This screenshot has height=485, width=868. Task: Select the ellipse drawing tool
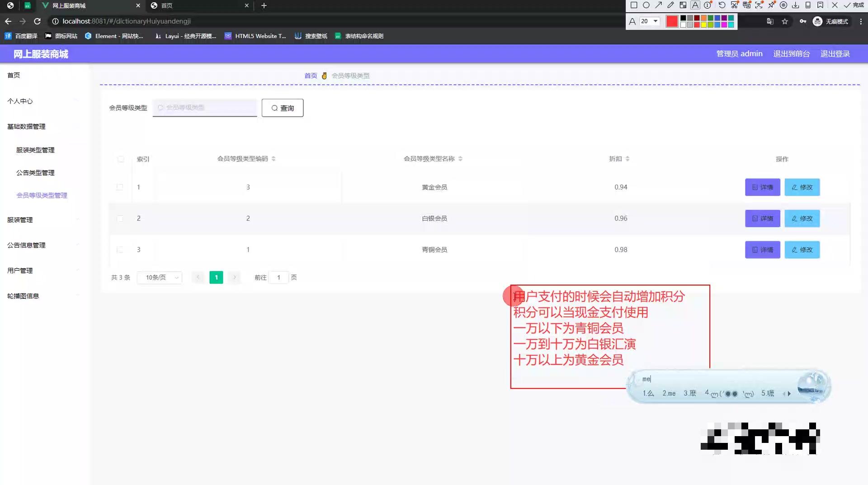coord(646,5)
